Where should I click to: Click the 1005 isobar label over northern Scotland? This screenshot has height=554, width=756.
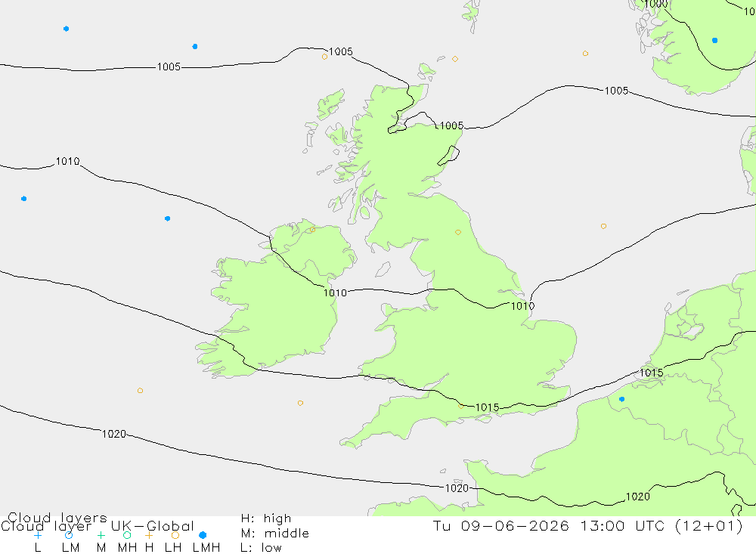(452, 126)
